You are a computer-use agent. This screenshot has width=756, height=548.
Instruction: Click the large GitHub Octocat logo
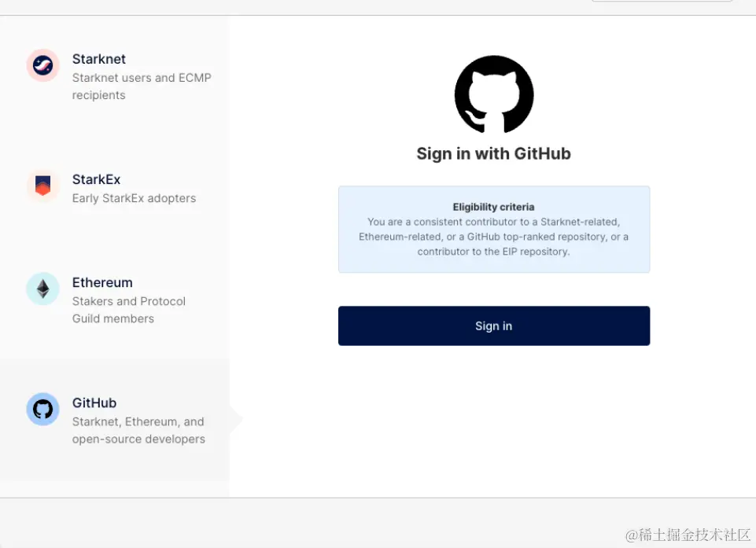coord(494,94)
